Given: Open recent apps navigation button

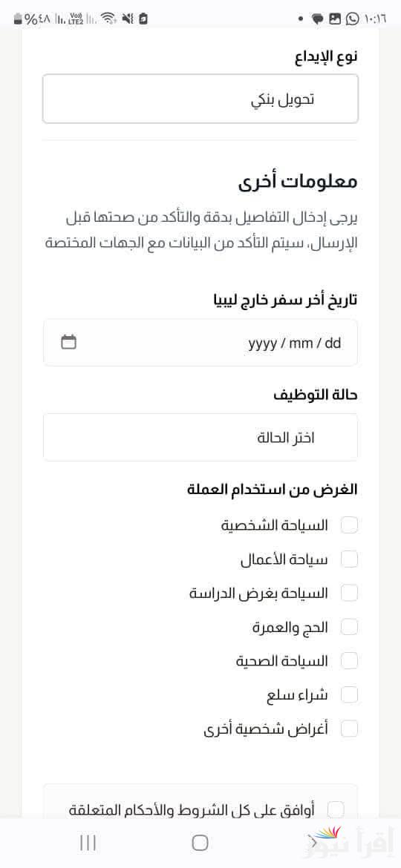Looking at the screenshot, I should coord(88,843).
